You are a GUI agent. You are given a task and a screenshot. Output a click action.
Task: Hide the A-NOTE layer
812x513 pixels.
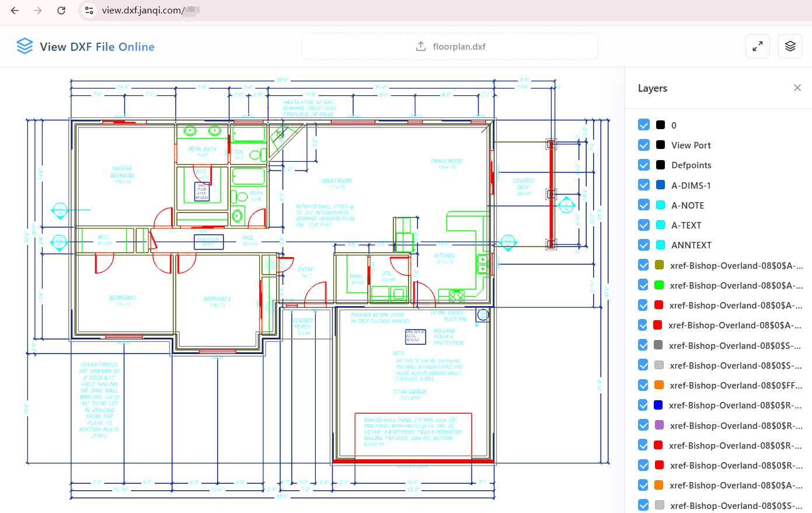[x=644, y=205]
